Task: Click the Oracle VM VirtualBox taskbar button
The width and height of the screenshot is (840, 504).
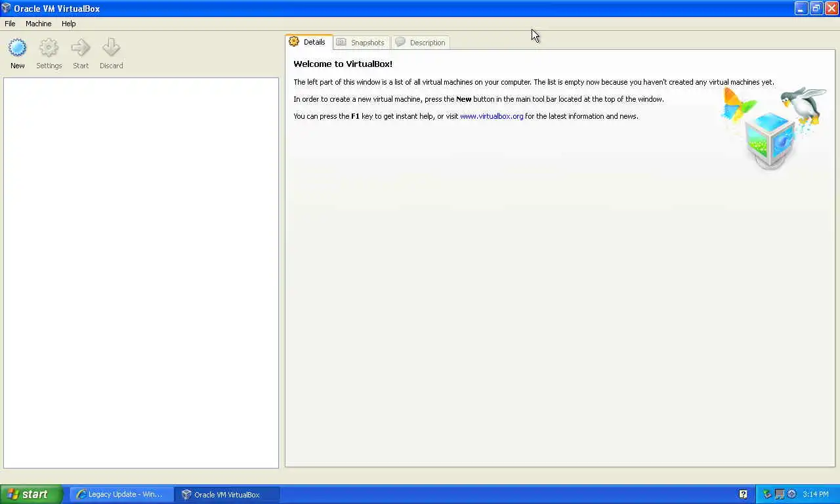Action: tap(227, 494)
